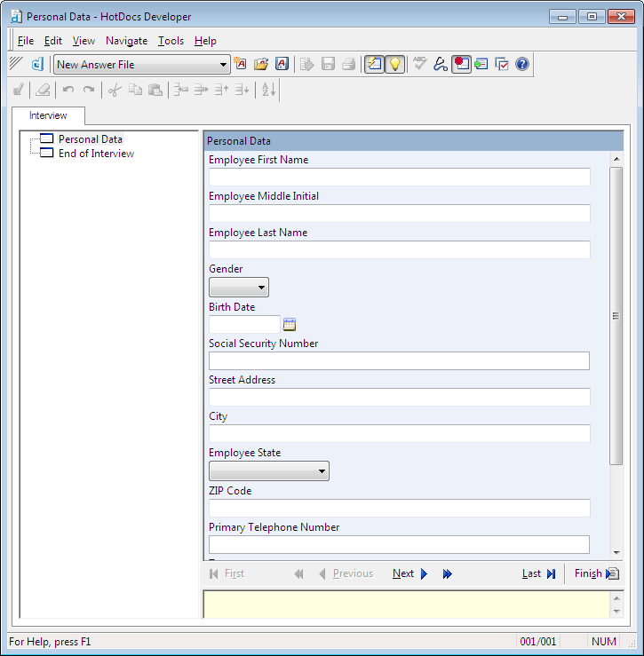Viewport: 644px width, 656px height.
Task: Click the left-arrow repeat row toolbar icon
Action: click(181, 90)
